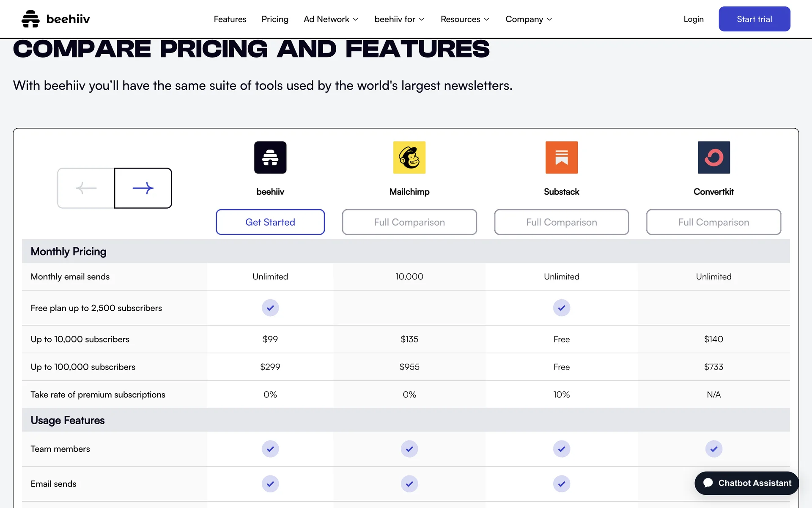Image resolution: width=812 pixels, height=508 pixels.
Task: Click beehiv's checkmark for Free plan row
Action: (x=270, y=308)
